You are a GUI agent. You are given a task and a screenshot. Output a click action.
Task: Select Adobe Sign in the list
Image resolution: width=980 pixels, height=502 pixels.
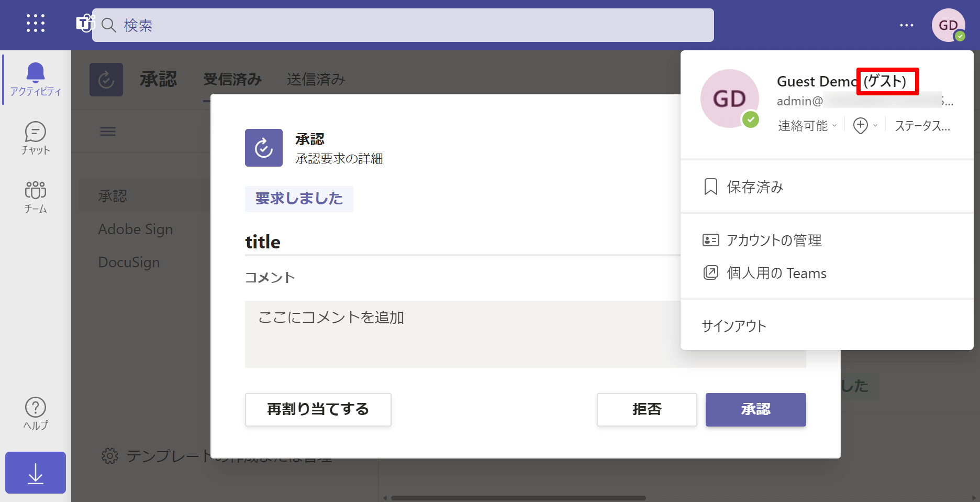136,230
